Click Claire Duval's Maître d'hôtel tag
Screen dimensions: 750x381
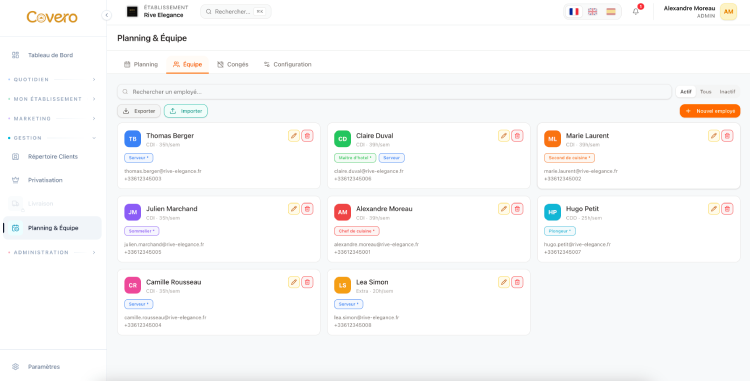[x=355, y=158]
